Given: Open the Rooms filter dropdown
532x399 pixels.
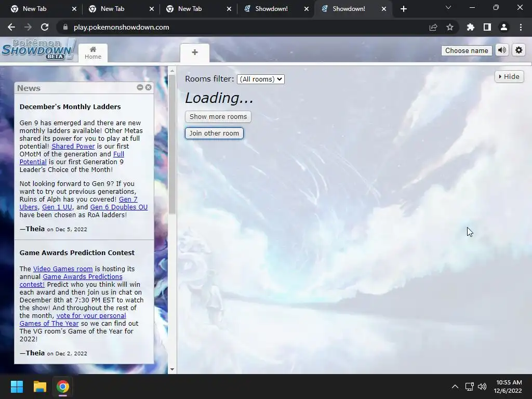Looking at the screenshot, I should 261,79.
